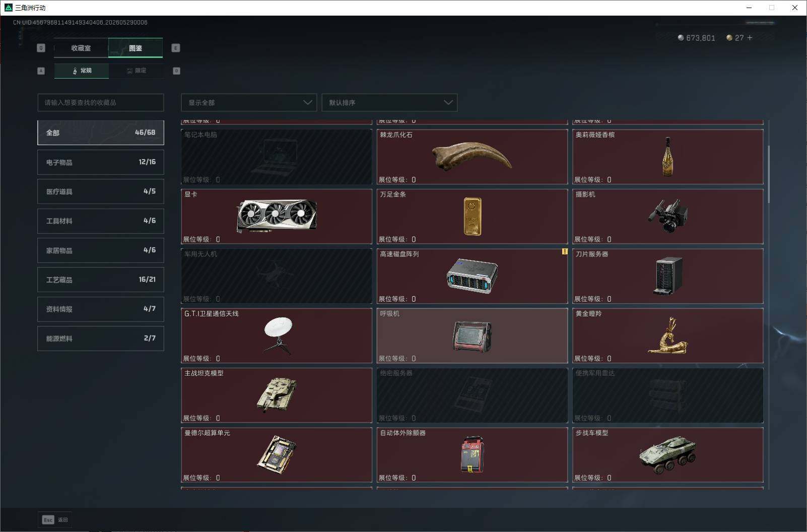
Task: Click the Q key previous-tab hint
Action: click(41, 48)
